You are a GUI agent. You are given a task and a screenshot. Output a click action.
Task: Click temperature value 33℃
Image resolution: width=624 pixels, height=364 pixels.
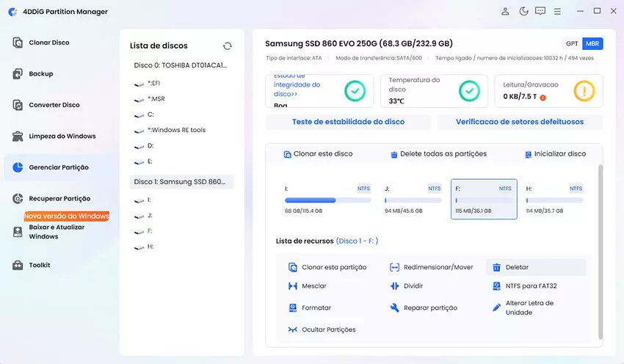(x=396, y=101)
